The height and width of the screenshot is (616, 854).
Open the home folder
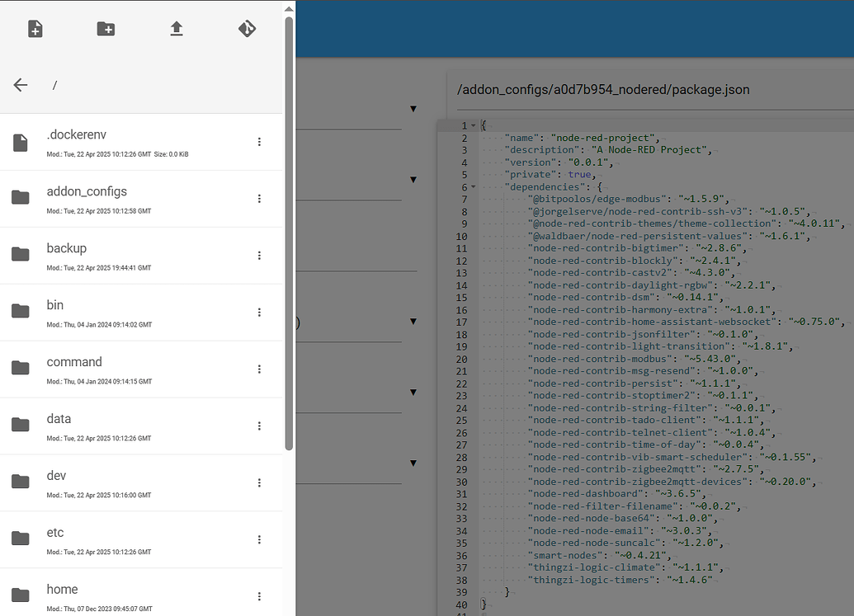[141, 593]
